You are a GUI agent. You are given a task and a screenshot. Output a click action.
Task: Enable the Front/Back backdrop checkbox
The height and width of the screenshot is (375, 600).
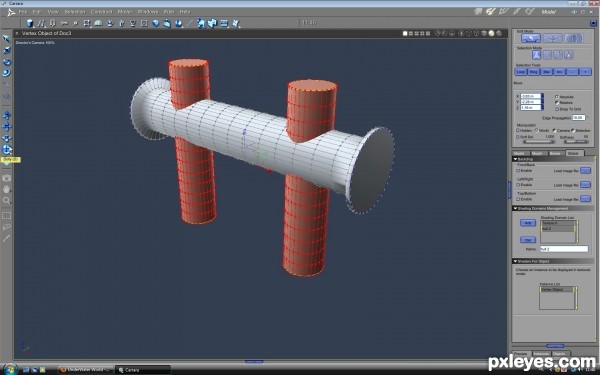coord(518,171)
